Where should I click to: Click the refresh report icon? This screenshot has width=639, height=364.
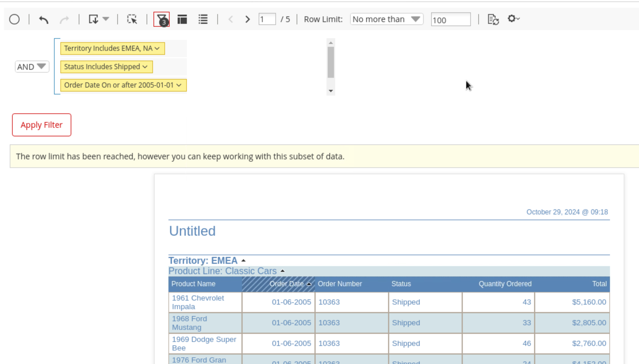493,20
